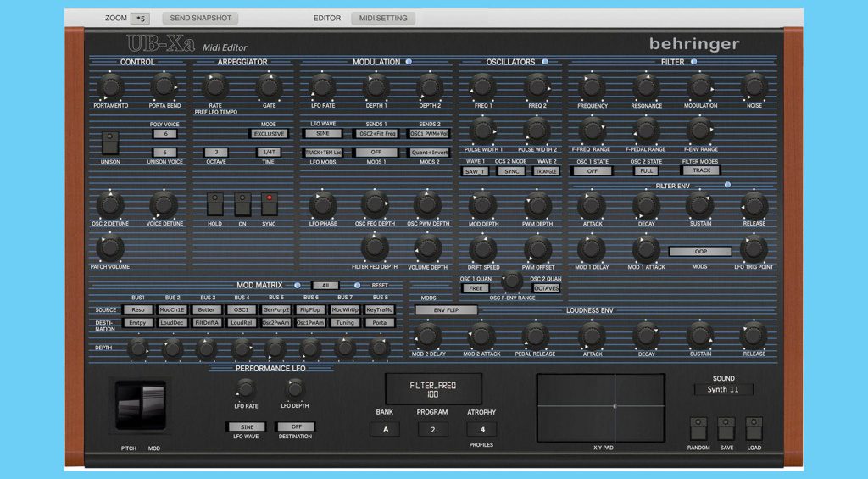
Task: Click the LOAD sound switch
Action: (754, 428)
